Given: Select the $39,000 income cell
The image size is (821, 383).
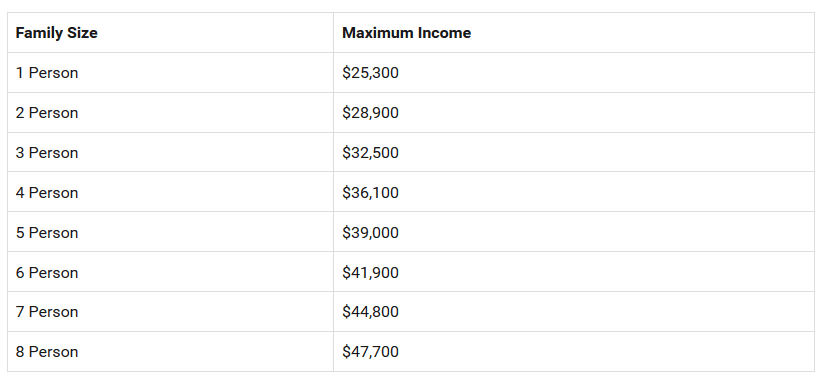Looking at the screenshot, I should coord(574,232).
